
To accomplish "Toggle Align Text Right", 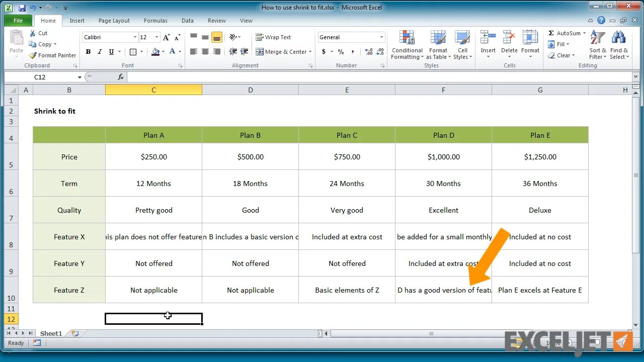I will pos(217,52).
